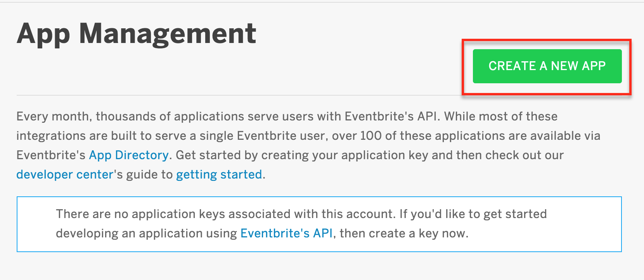Click 'Get started by creating your application key'
The height and width of the screenshot is (280, 644).
[x=302, y=155]
